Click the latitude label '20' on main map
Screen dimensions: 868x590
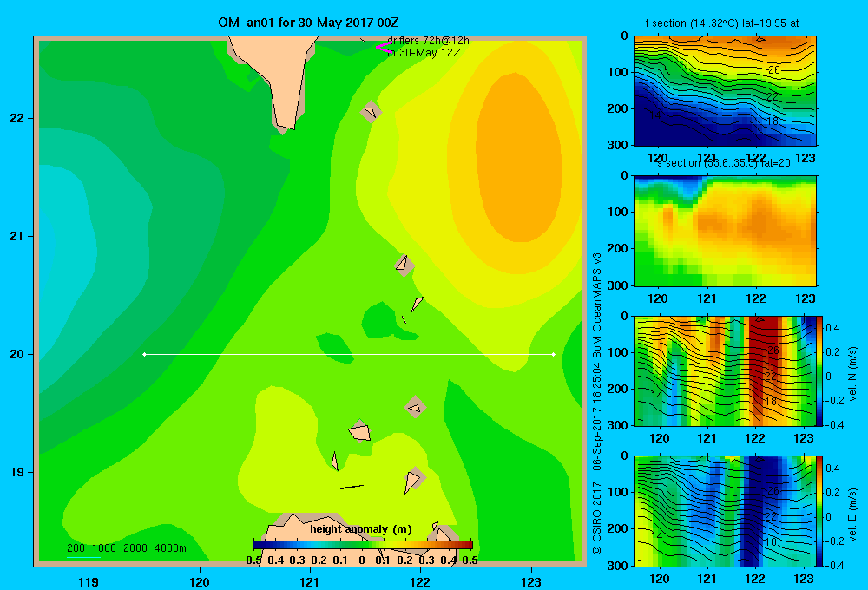[x=16, y=354]
